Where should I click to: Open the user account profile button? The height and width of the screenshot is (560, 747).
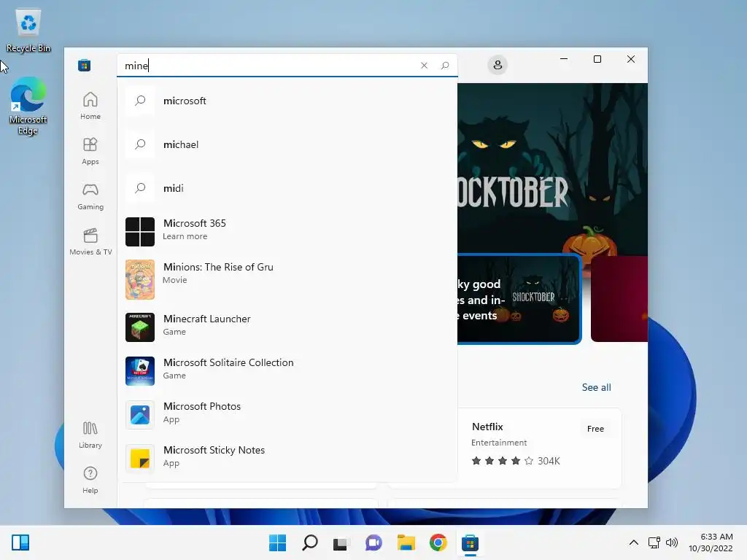point(498,65)
